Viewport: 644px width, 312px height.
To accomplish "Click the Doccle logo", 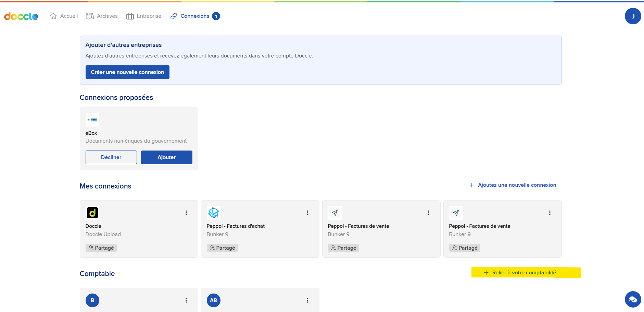I will [x=21, y=16].
